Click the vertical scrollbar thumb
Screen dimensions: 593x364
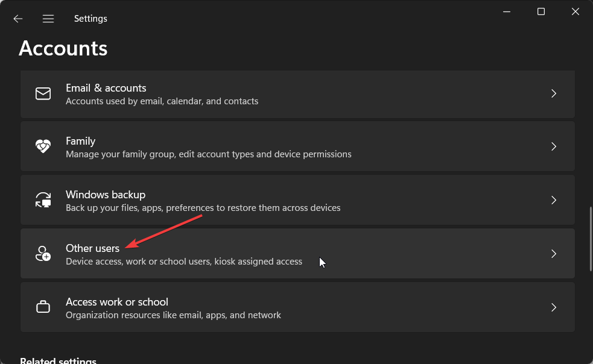coord(591,239)
